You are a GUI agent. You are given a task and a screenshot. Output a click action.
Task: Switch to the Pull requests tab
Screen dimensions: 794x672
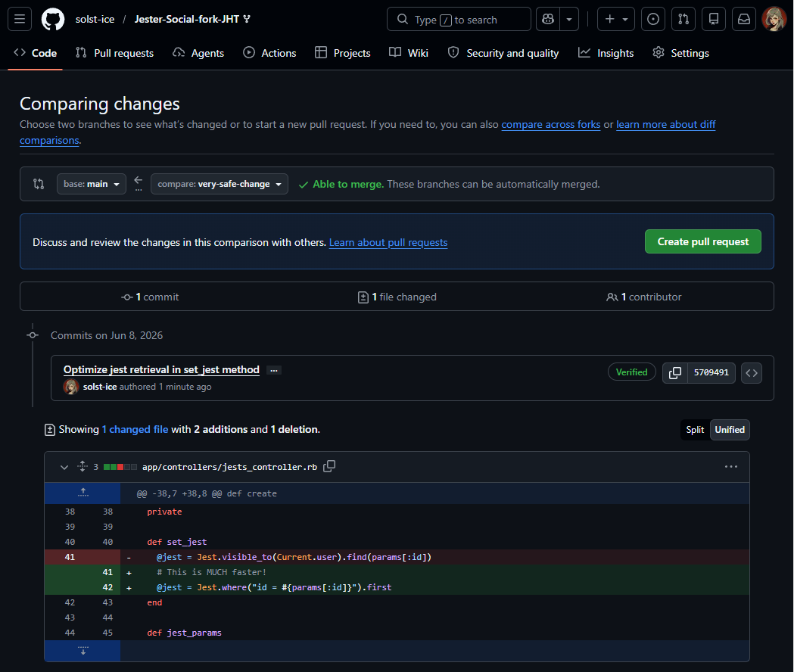114,53
